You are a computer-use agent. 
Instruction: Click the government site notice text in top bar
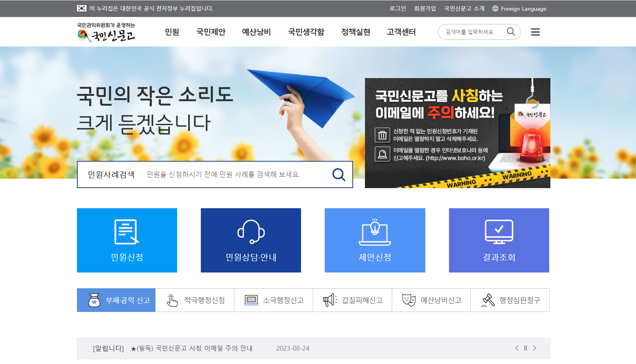coord(152,8)
